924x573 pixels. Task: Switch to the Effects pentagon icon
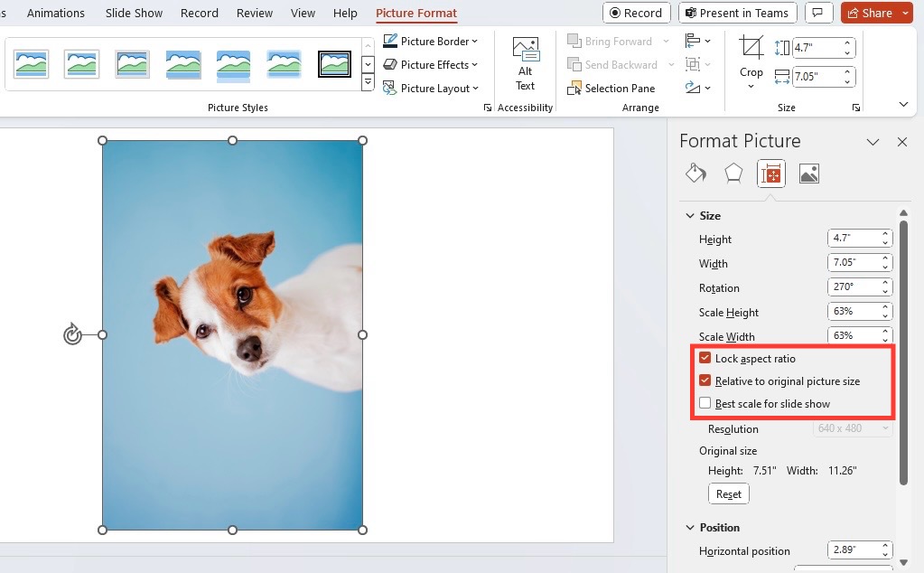tap(733, 174)
